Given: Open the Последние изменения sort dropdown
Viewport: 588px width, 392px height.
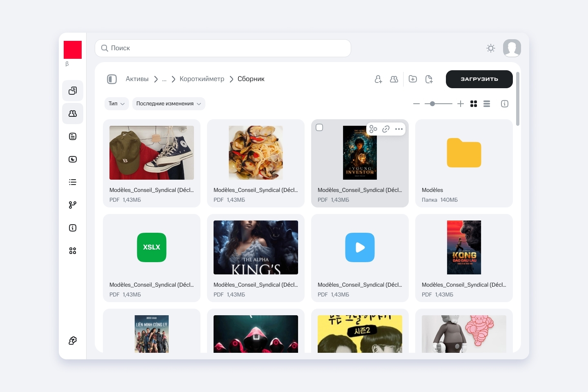Looking at the screenshot, I should [168, 104].
